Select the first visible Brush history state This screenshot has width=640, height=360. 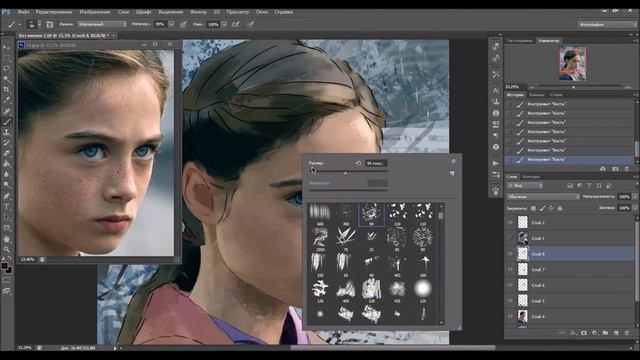569,104
